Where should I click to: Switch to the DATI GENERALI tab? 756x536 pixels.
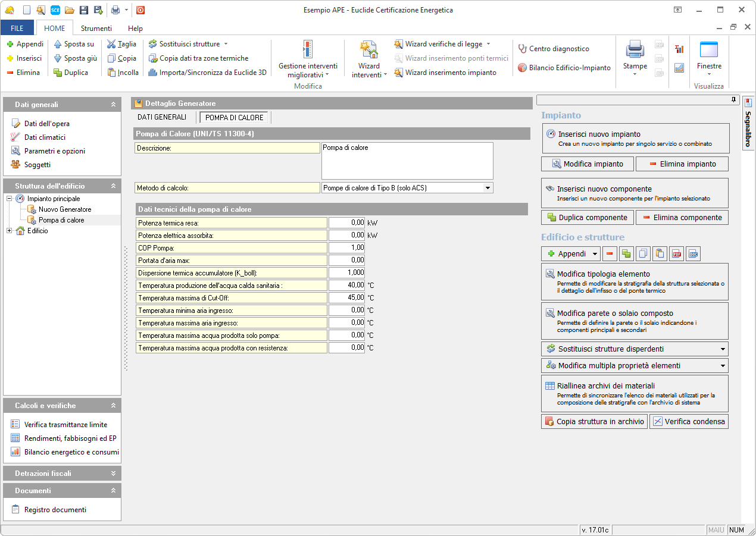(x=162, y=117)
